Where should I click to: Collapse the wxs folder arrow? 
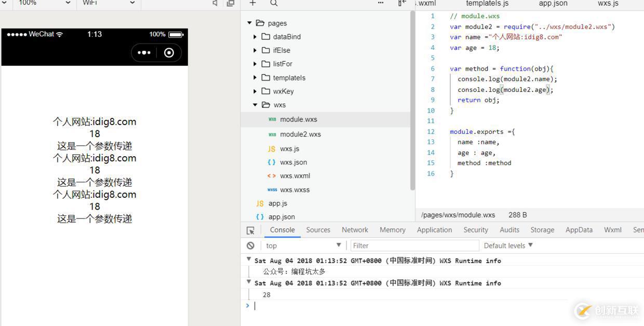pos(255,105)
